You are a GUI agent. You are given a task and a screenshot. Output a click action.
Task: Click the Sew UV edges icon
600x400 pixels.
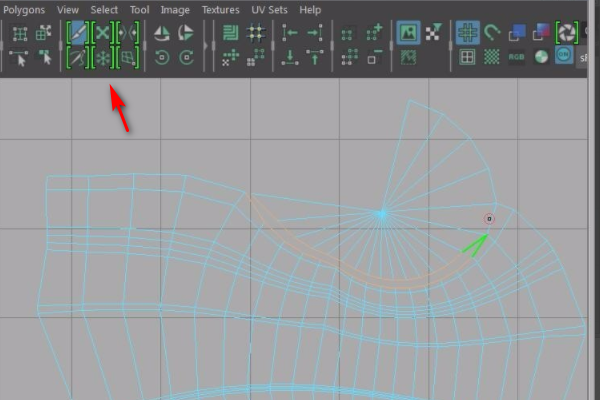tap(128, 33)
